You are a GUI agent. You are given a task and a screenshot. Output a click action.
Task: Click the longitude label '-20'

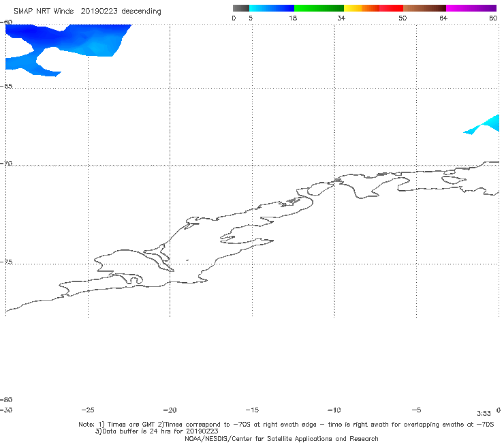[170, 410]
